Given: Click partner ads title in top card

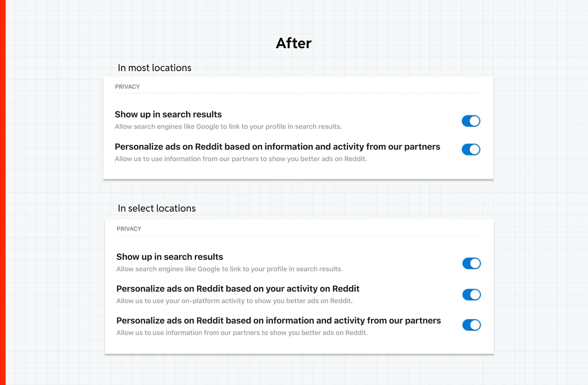Looking at the screenshot, I should click(278, 147).
